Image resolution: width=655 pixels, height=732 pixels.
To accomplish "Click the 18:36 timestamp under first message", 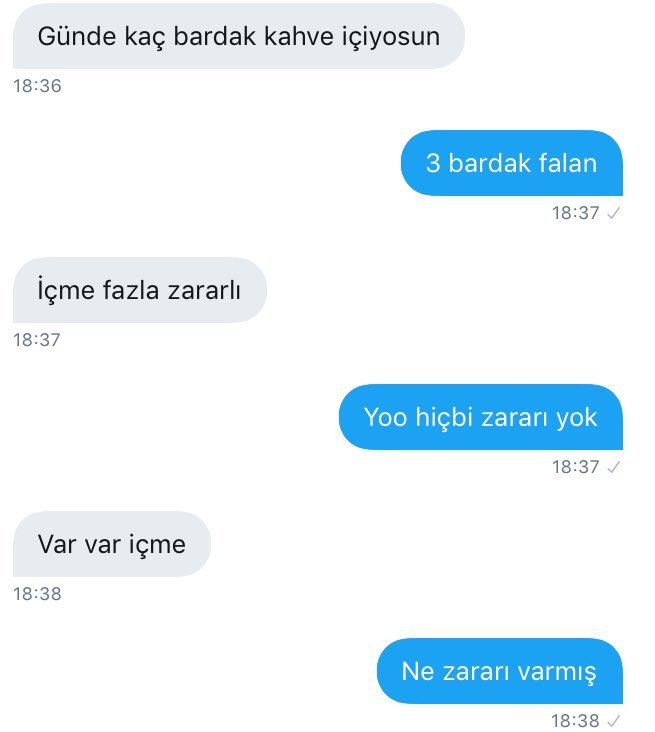I will tap(37, 86).
